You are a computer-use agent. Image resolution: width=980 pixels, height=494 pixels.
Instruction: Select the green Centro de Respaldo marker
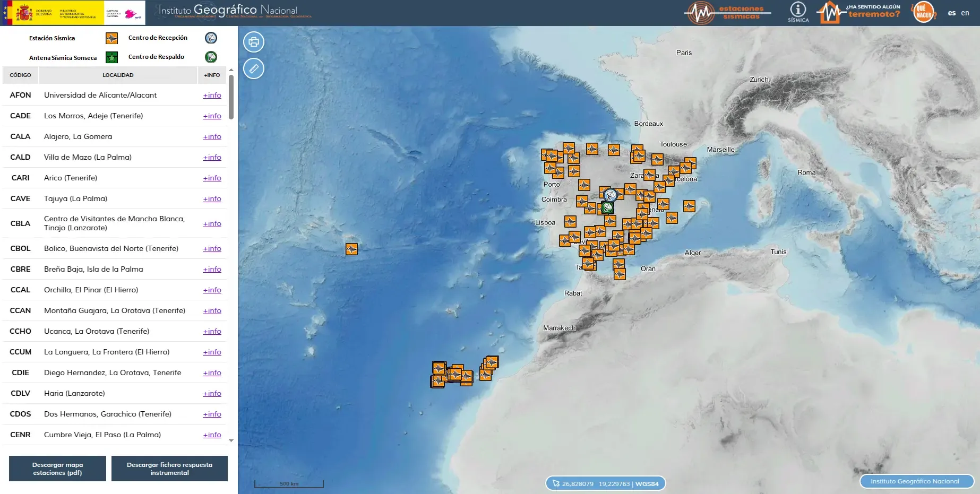(607, 207)
